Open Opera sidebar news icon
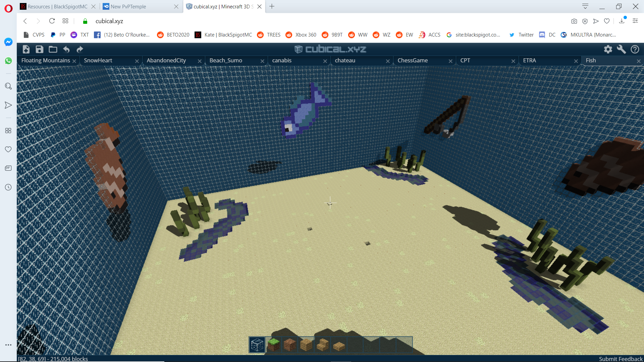Screen dimensions: 644x362 [x=8, y=168]
